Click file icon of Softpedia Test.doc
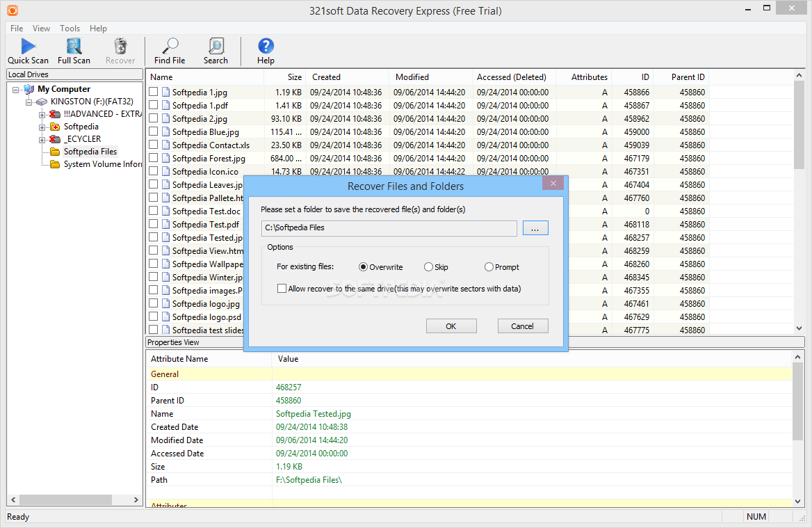Image resolution: width=812 pixels, height=528 pixels. click(165, 211)
